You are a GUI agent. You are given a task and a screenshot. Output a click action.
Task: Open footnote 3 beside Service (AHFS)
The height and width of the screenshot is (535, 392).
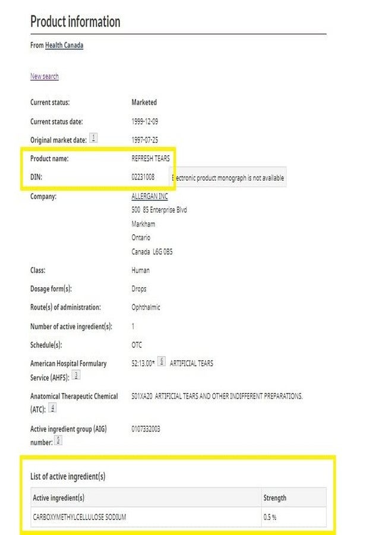76,375
